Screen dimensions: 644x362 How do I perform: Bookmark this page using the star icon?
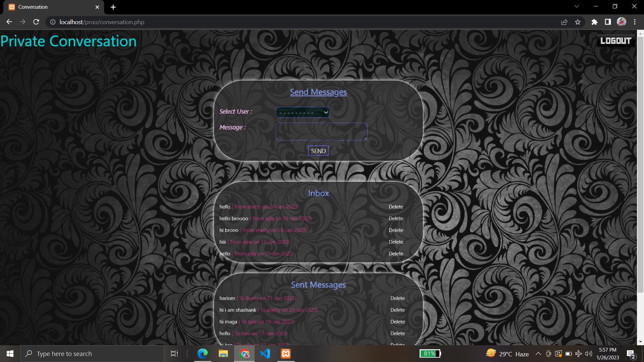tap(578, 22)
